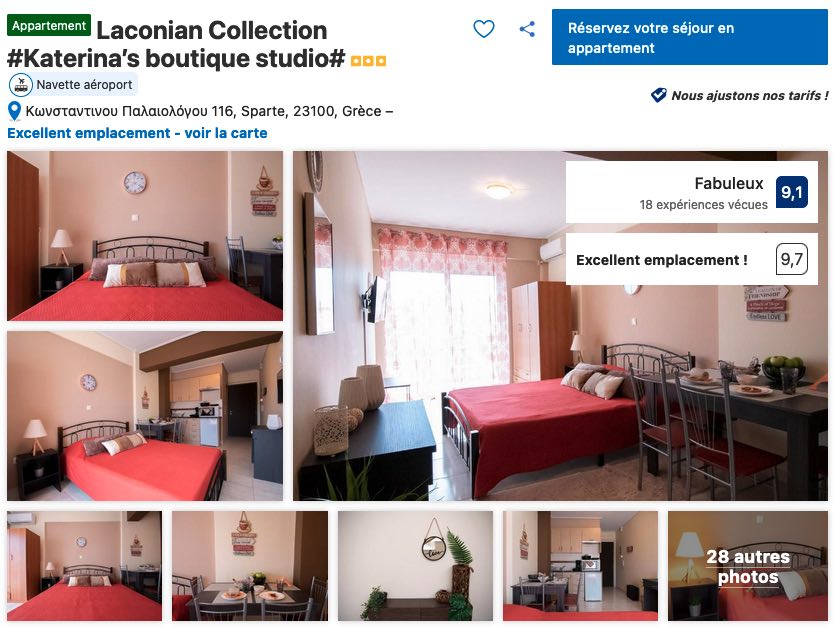
Task: Open the dining table thumbnail photo
Action: click(x=250, y=566)
